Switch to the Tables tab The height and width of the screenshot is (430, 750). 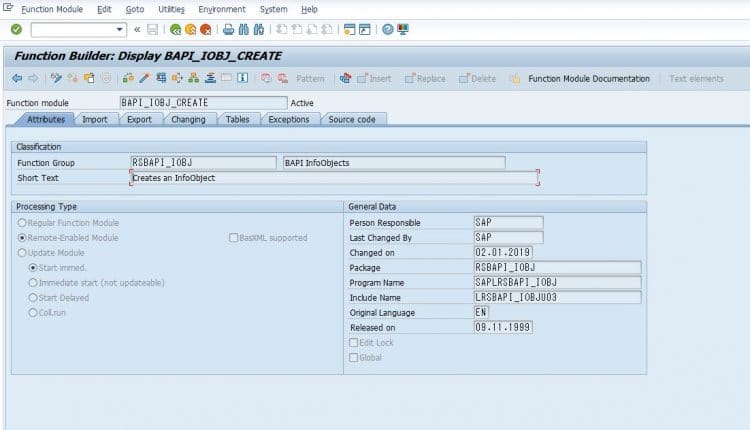pos(238,120)
